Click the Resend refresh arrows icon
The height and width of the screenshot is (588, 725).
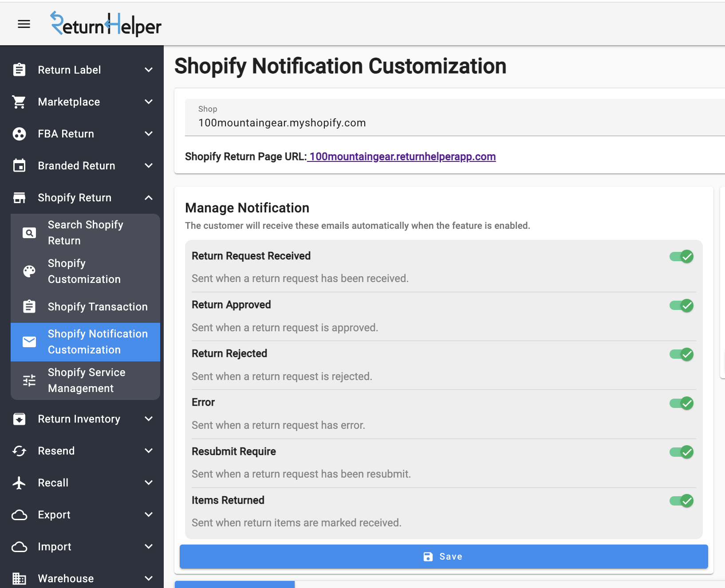(x=20, y=451)
